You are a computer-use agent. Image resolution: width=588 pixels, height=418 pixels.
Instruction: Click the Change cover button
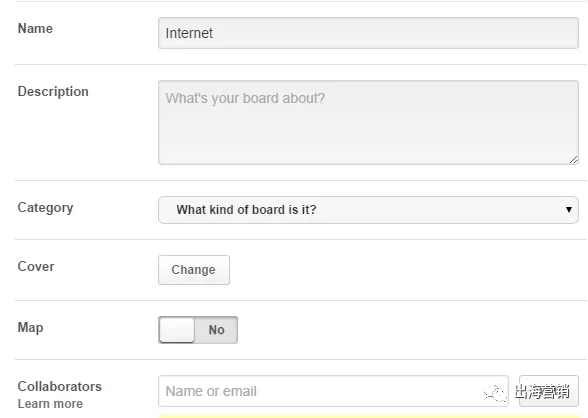coord(194,270)
